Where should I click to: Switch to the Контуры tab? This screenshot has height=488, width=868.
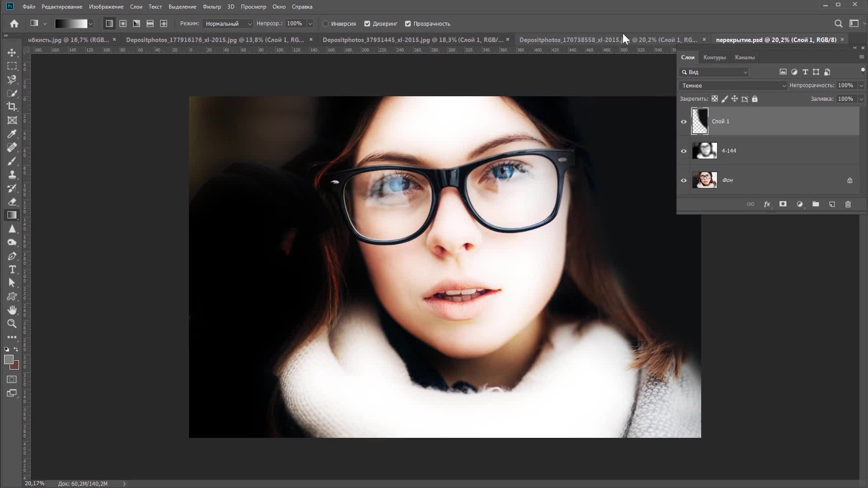pos(714,57)
